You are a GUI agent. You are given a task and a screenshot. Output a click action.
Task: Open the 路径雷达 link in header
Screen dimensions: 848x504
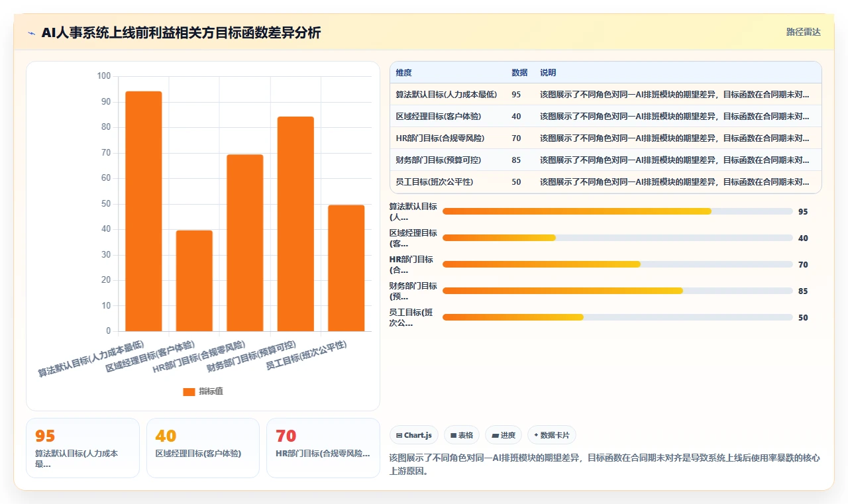point(803,32)
